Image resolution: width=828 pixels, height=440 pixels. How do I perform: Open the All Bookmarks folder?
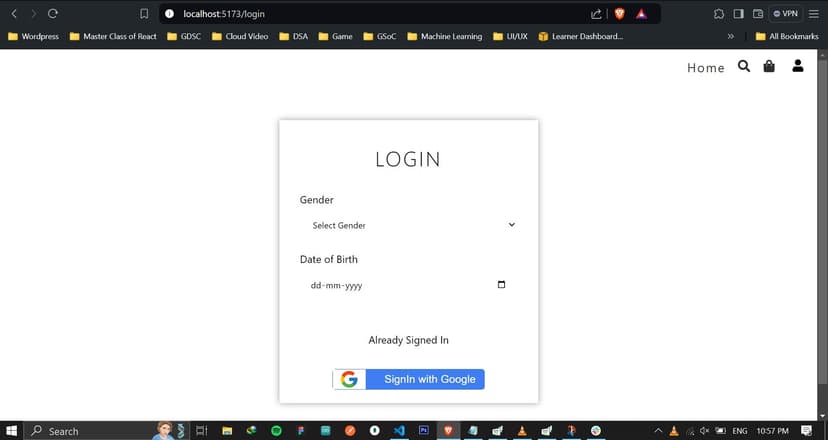pos(787,36)
